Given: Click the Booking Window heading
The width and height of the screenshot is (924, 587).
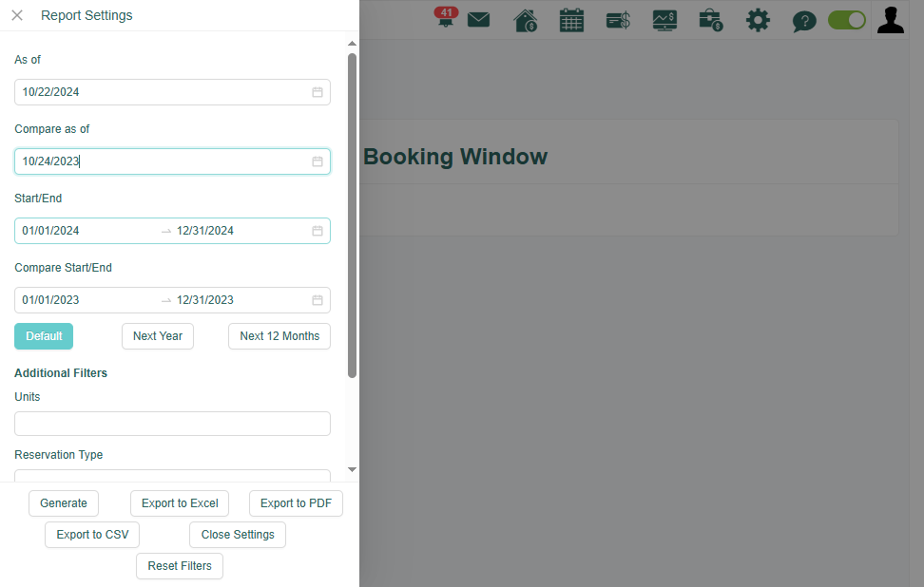Looking at the screenshot, I should click(455, 157).
